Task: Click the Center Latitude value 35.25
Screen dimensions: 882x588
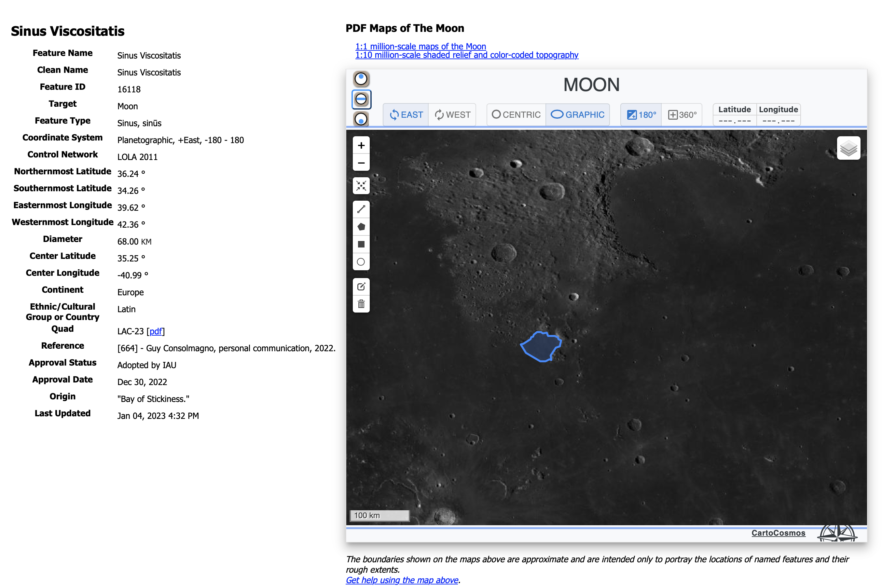Action: point(131,258)
